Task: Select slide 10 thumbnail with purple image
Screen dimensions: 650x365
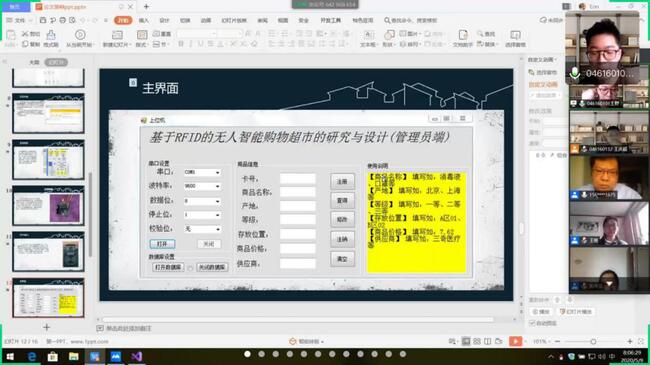Action: point(49,206)
